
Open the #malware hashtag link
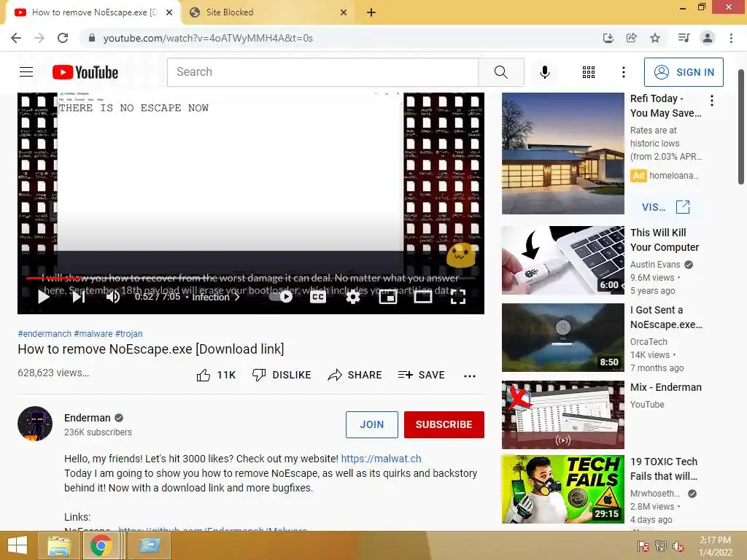tap(93, 334)
